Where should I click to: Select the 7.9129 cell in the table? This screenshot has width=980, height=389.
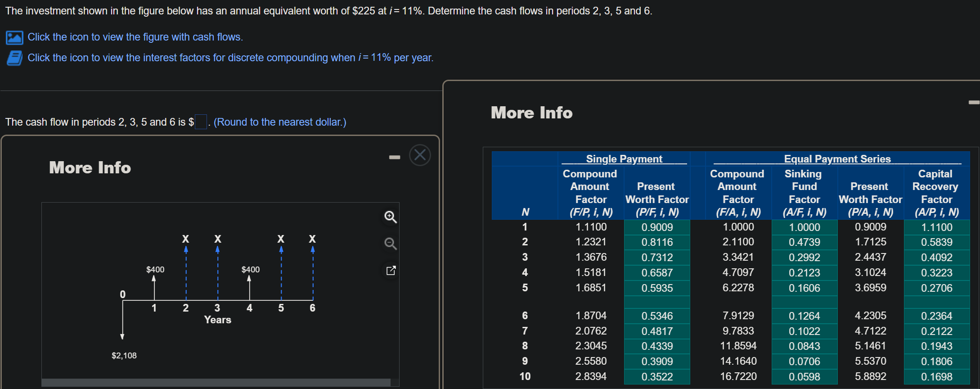point(738,316)
